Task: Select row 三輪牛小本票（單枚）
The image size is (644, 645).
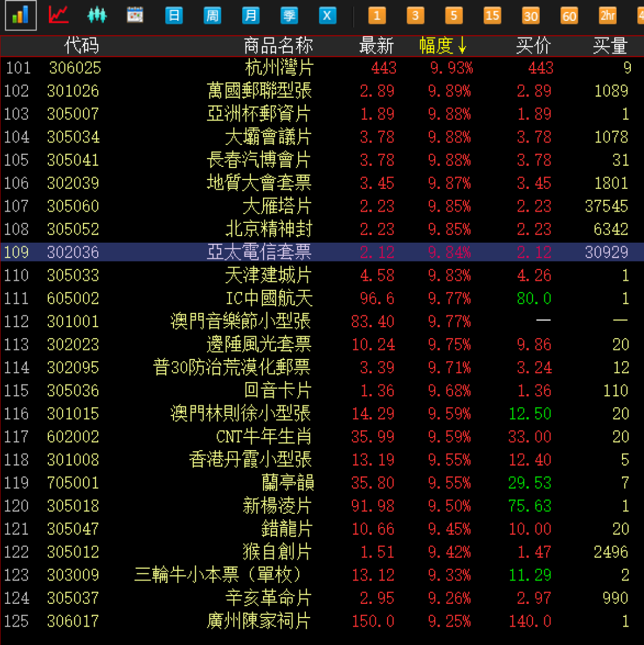Action: (x=322, y=575)
